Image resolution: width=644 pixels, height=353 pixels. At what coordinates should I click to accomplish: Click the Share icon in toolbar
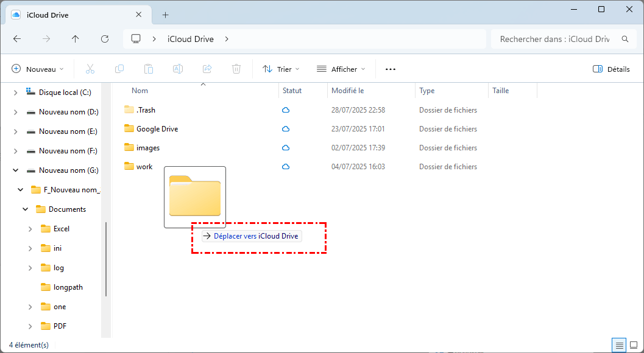click(x=207, y=69)
